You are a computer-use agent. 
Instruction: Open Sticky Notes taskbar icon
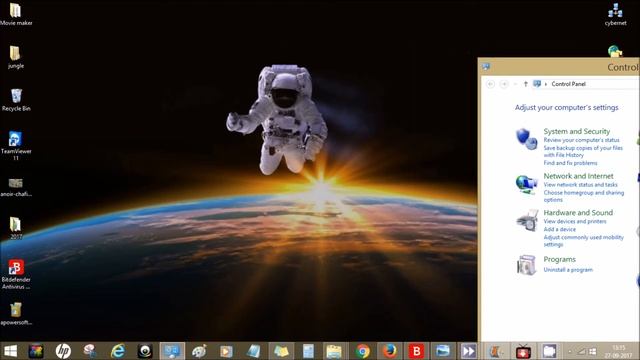pyautogui.click(x=281, y=351)
